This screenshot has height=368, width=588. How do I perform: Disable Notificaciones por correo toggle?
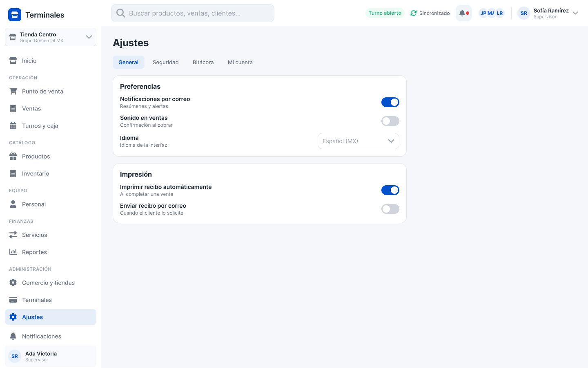point(390,102)
